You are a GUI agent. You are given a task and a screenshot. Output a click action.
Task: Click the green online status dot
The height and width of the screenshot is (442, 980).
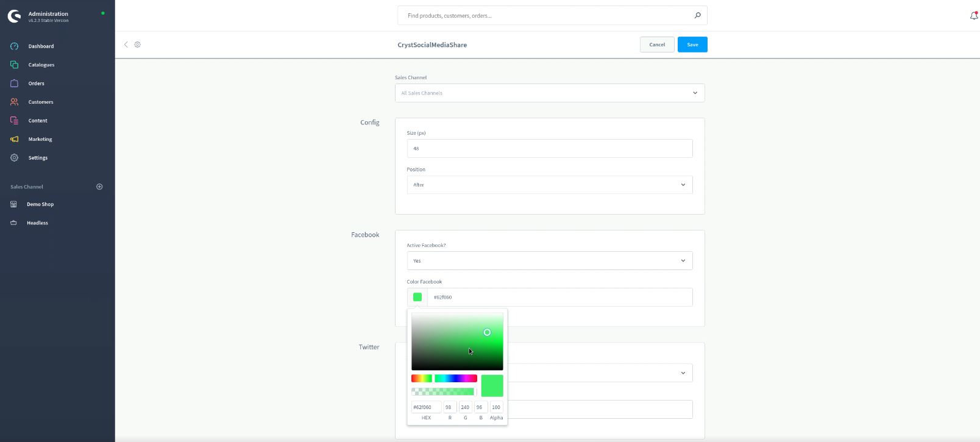(x=103, y=13)
